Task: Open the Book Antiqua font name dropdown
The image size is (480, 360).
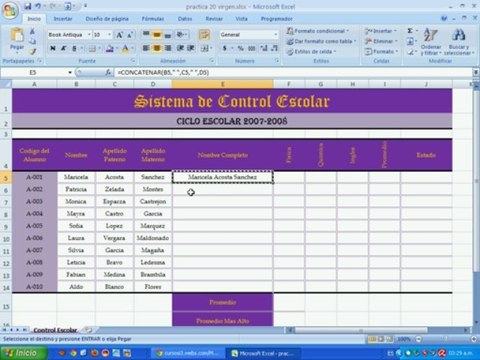Action: [x=89, y=35]
